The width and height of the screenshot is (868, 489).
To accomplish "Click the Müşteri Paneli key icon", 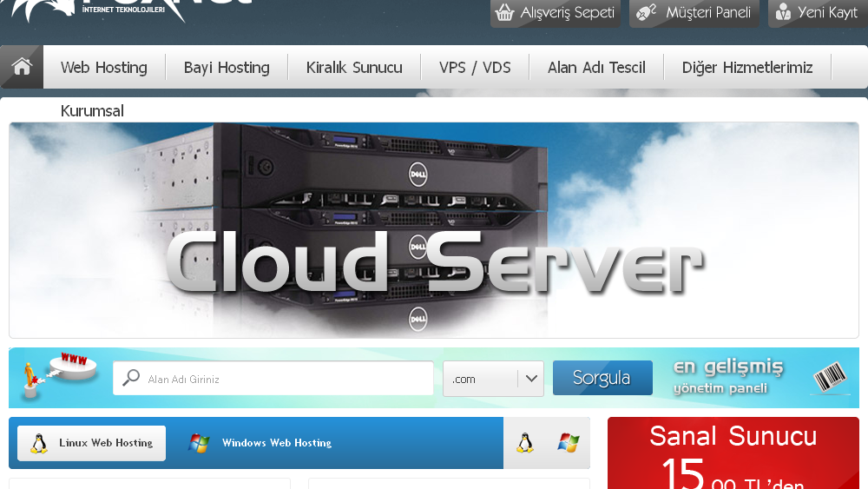I will [x=646, y=12].
